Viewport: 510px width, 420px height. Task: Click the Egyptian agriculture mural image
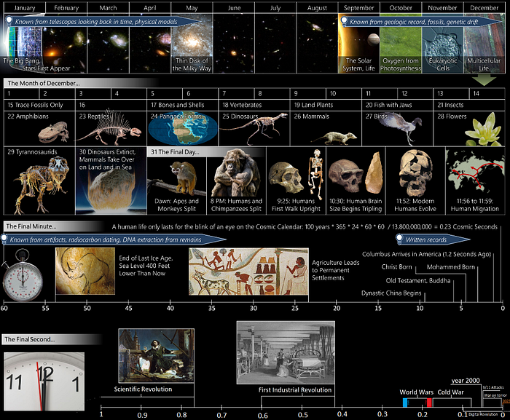point(248,272)
